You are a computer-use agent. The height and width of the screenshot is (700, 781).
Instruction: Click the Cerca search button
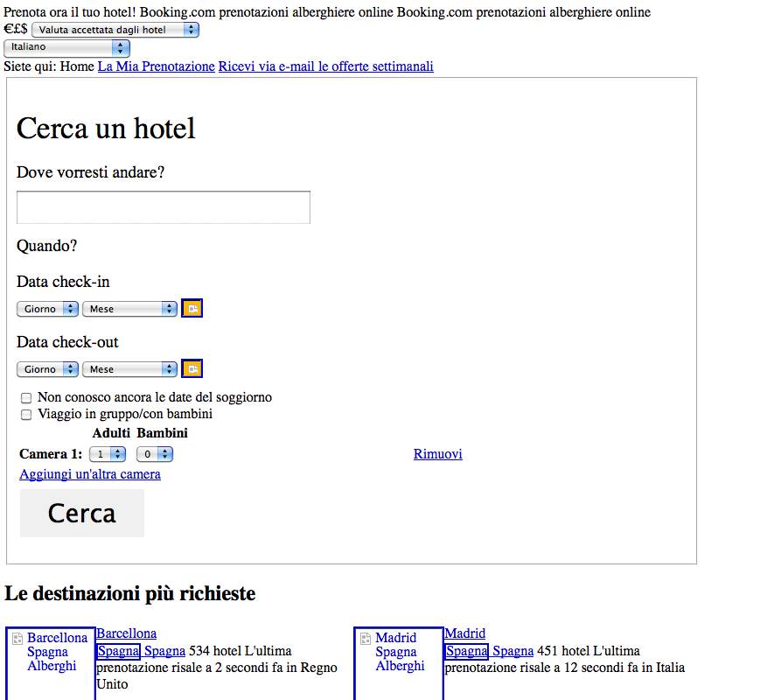(81, 513)
